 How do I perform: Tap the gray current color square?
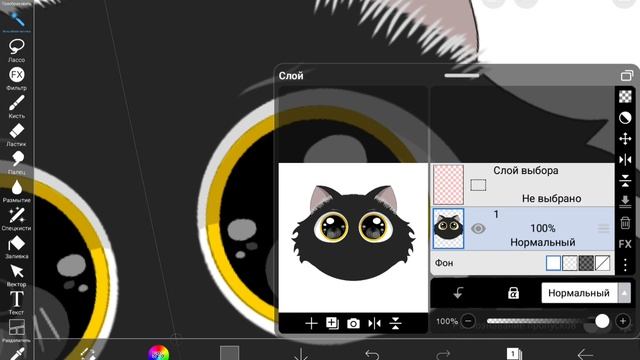click(x=229, y=353)
